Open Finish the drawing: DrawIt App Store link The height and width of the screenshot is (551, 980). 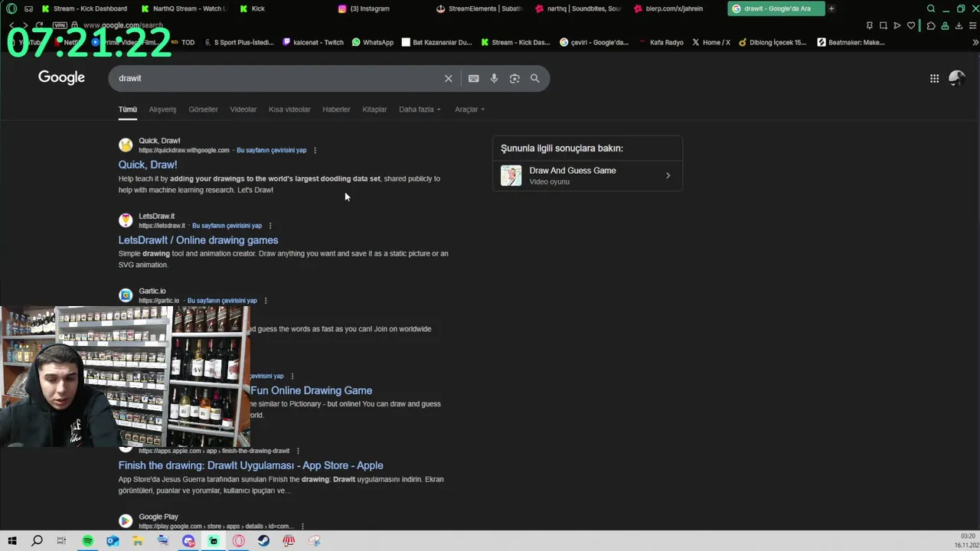[251, 465]
